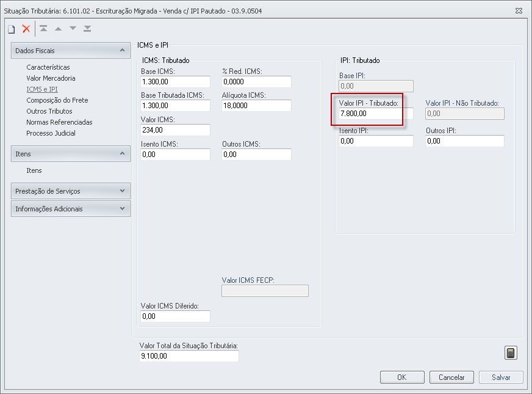Open Valor Mercadoria in sidebar

[x=51, y=78]
